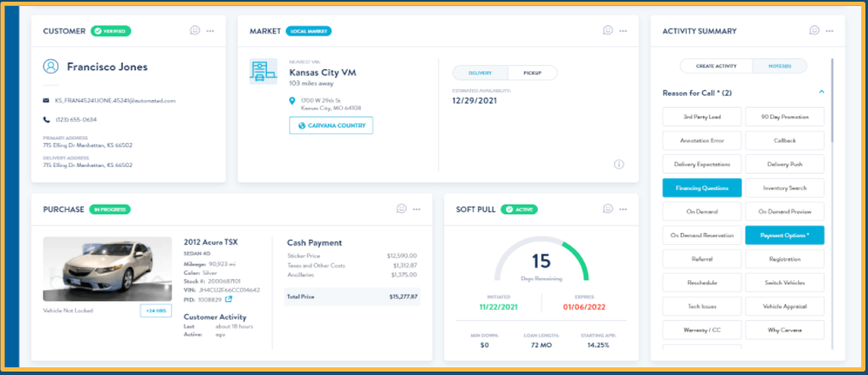
Task: Select the Reschedule reason
Action: (x=701, y=283)
